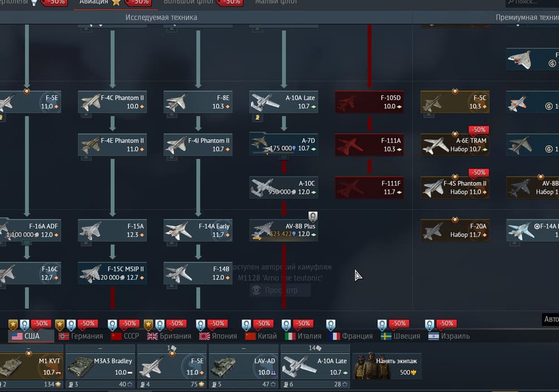
Task: Select the F-4C Phantom II aircraft
Action: pos(112,102)
